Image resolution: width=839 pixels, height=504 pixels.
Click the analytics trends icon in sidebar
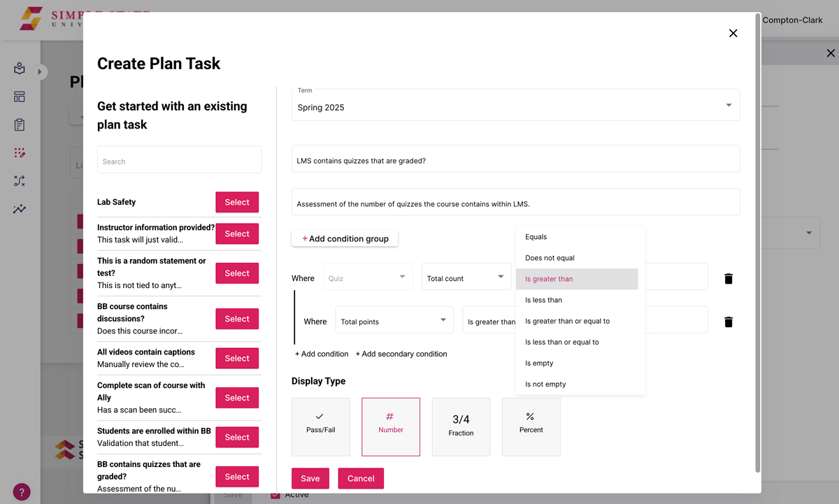(19, 208)
